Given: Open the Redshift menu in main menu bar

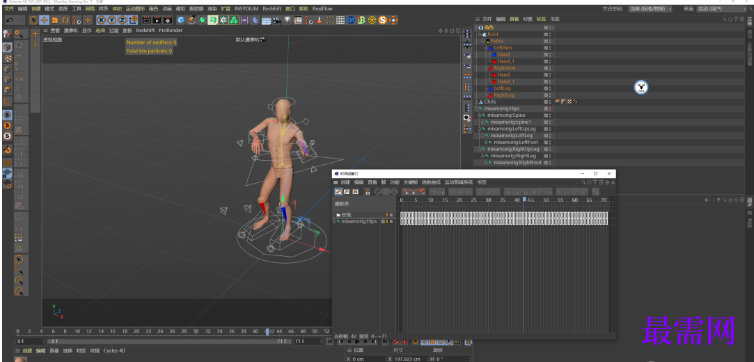Looking at the screenshot, I should point(272,9).
